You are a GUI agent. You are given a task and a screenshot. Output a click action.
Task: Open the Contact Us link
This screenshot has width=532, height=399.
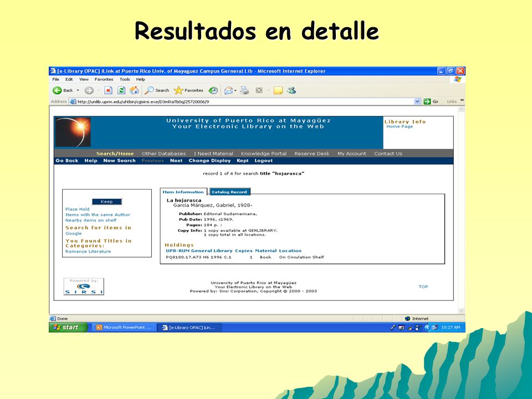point(388,154)
